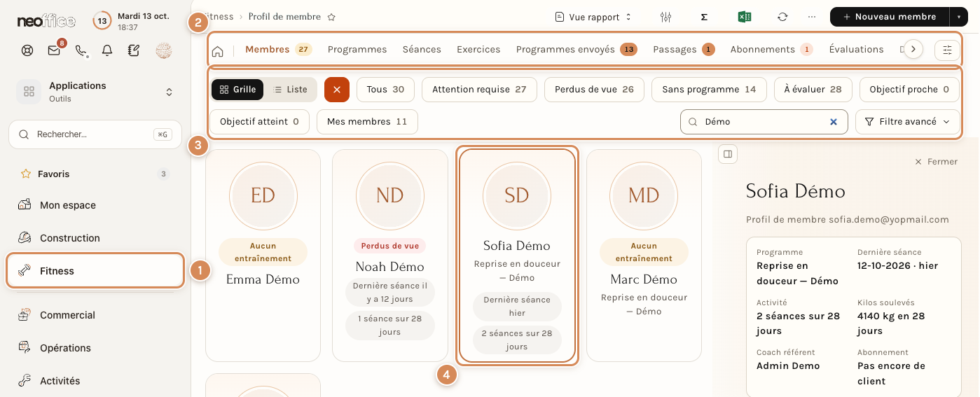Open the Programmes tab
The width and height of the screenshot is (980, 397).
pos(357,50)
